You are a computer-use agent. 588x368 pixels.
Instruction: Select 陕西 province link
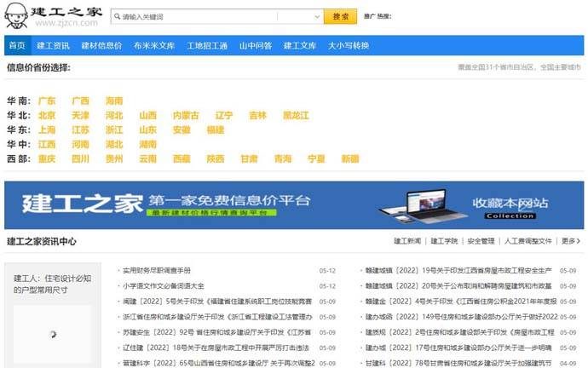coord(216,159)
